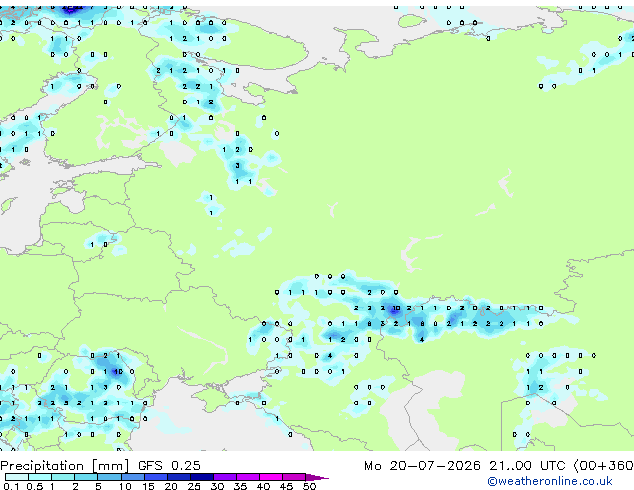The height and width of the screenshot is (490, 634).
Task: Select the 25–30 mm navy legend box
Action: pos(202,477)
